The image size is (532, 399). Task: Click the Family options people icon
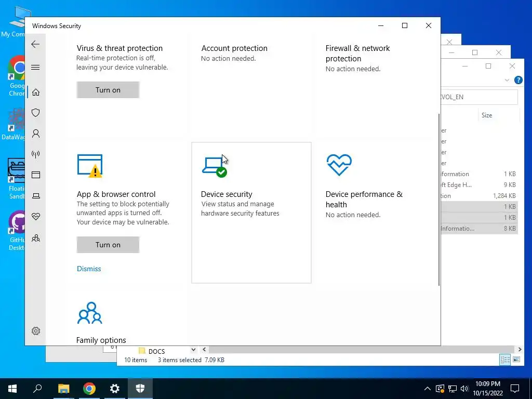89,312
